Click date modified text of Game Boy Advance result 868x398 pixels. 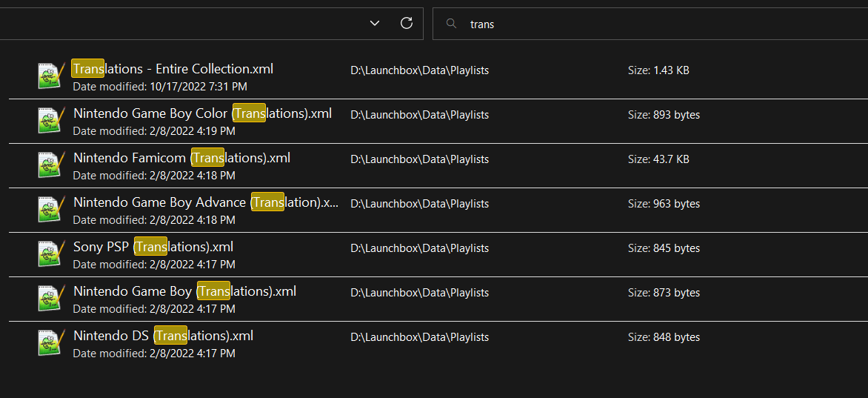pyautogui.click(x=154, y=220)
